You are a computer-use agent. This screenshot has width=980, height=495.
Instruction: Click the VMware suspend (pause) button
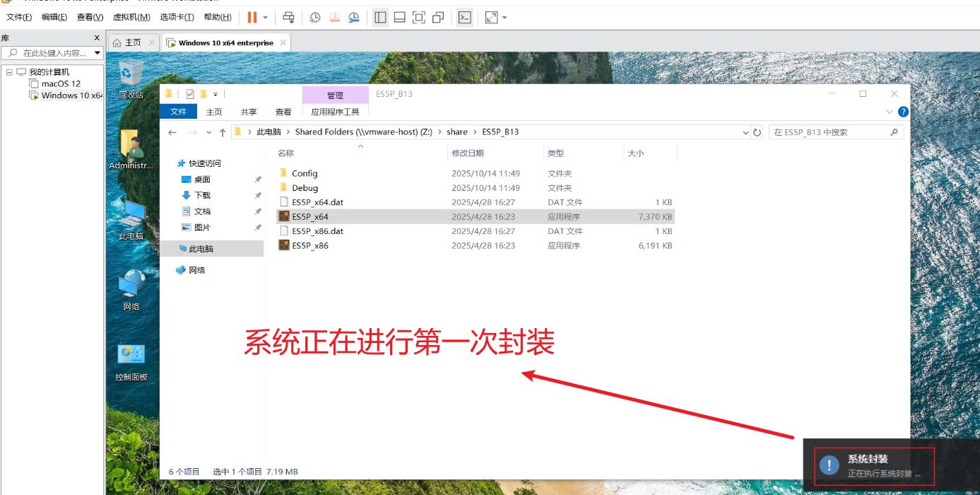252,17
